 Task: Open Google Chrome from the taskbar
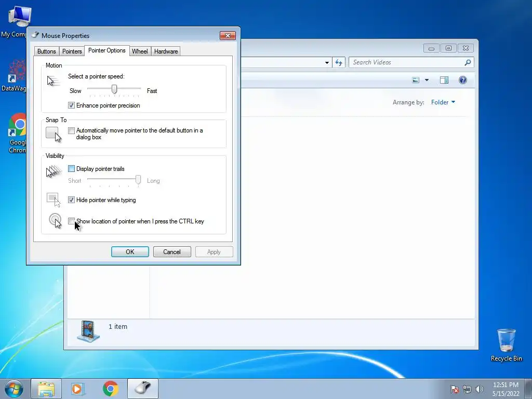tap(110, 389)
